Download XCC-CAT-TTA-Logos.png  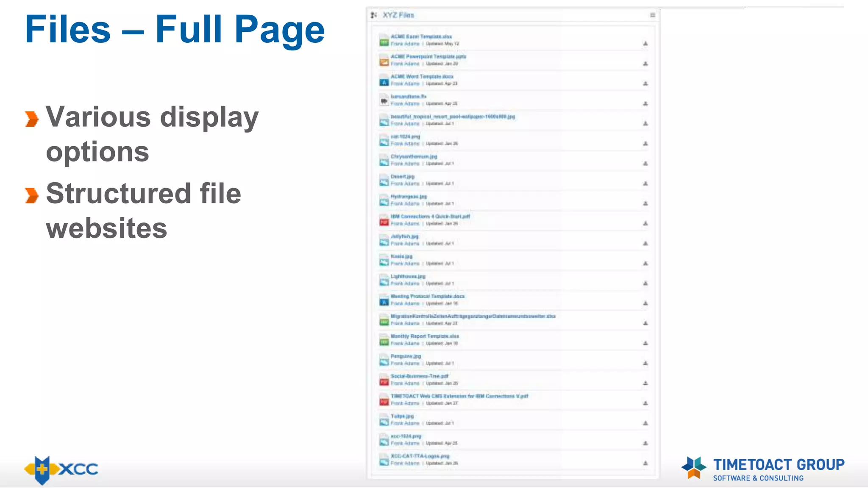[x=645, y=463]
